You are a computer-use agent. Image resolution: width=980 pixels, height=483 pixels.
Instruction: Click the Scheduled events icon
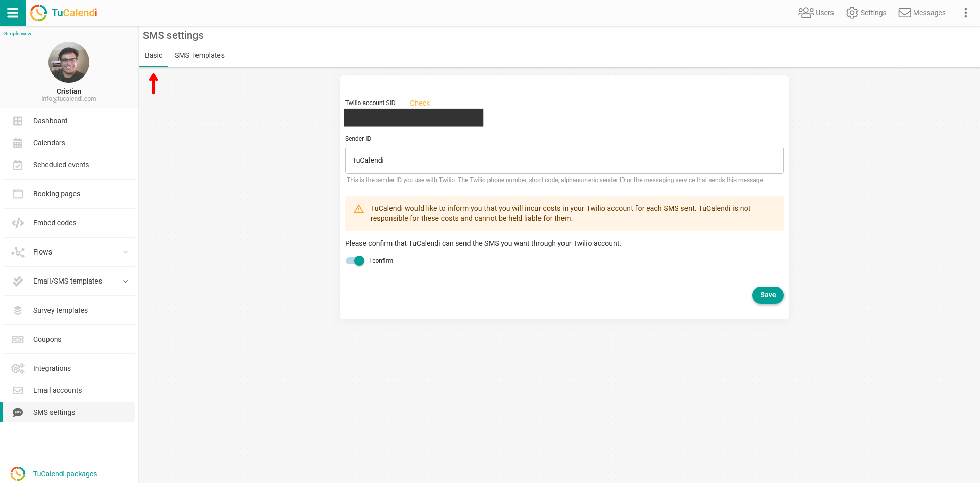pos(18,165)
